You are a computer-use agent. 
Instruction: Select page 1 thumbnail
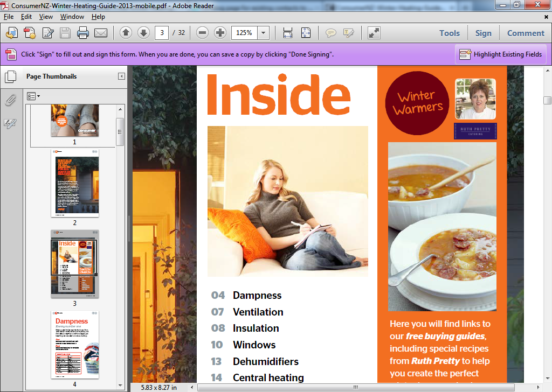pyautogui.click(x=74, y=120)
